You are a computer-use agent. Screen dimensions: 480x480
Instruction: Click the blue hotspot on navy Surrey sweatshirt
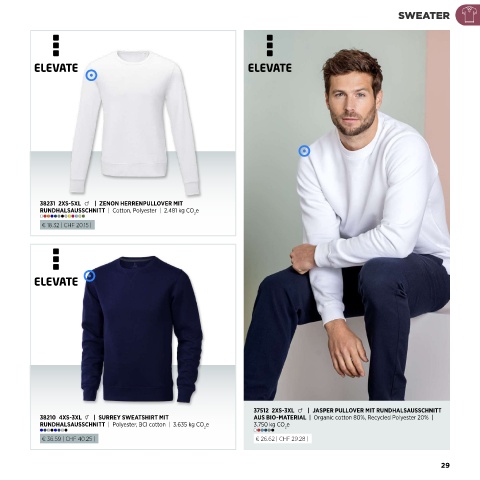[x=89, y=276]
